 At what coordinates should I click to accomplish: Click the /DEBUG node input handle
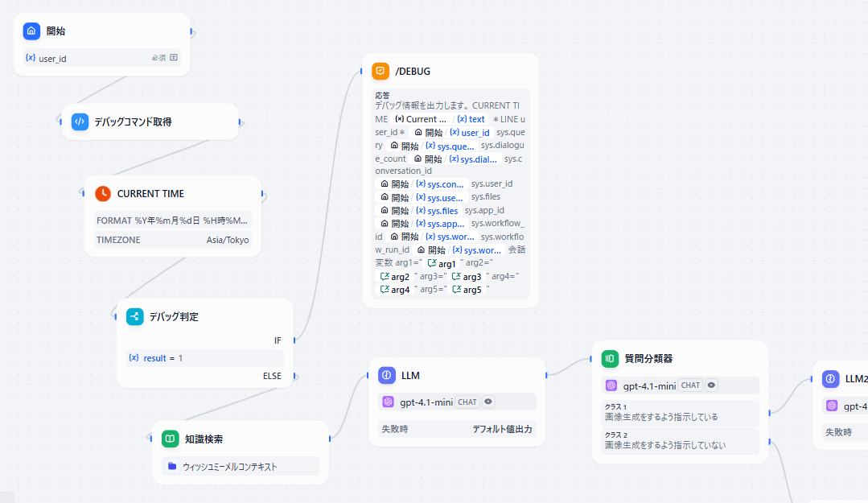361,71
